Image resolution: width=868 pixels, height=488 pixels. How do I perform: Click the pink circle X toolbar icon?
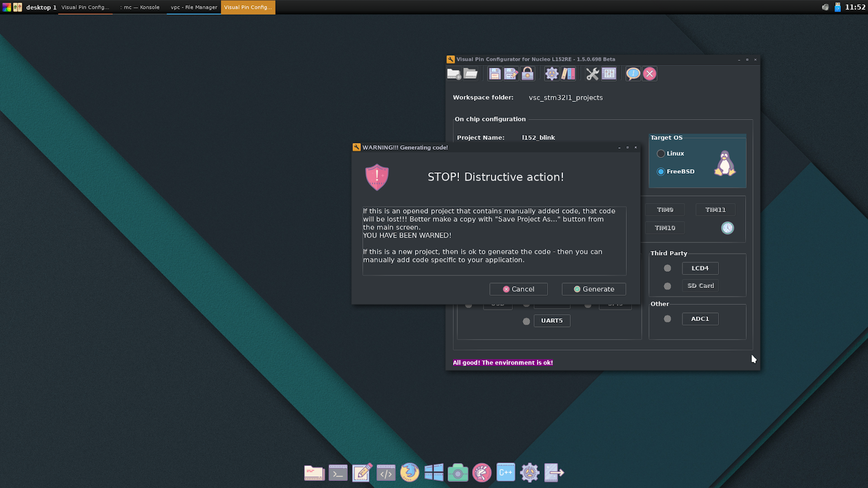(649, 74)
